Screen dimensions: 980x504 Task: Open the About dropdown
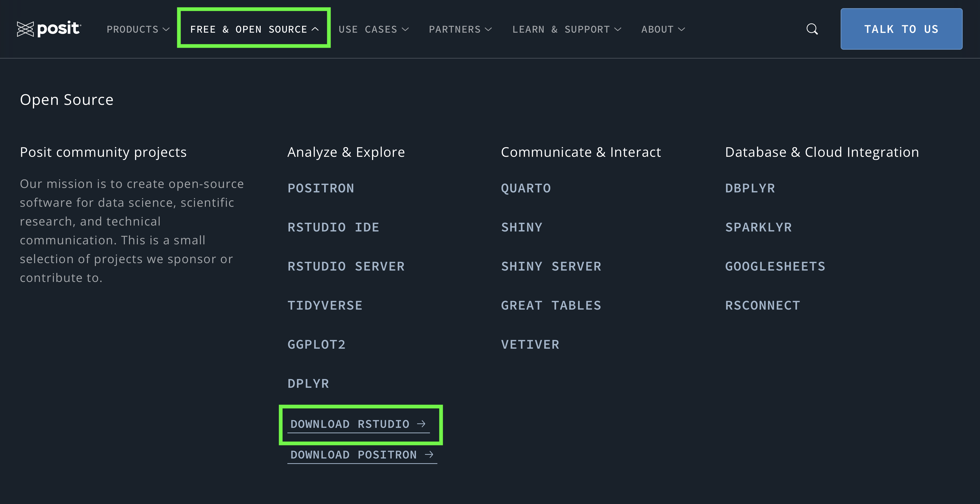[x=663, y=29]
